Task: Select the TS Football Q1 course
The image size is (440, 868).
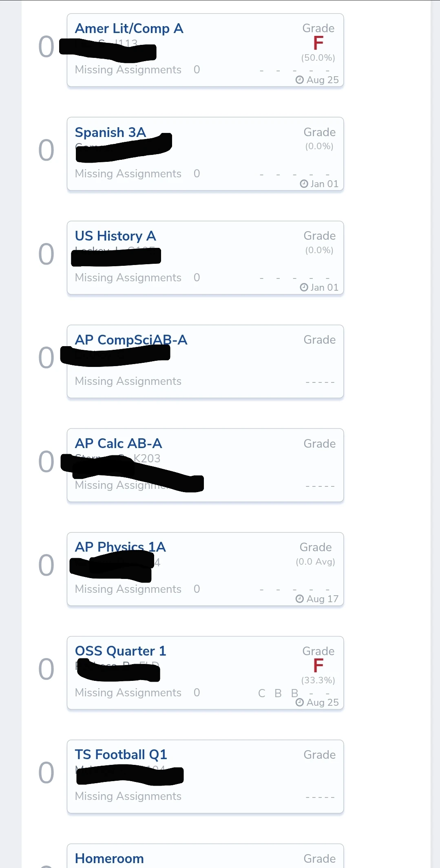Action: coord(121,755)
